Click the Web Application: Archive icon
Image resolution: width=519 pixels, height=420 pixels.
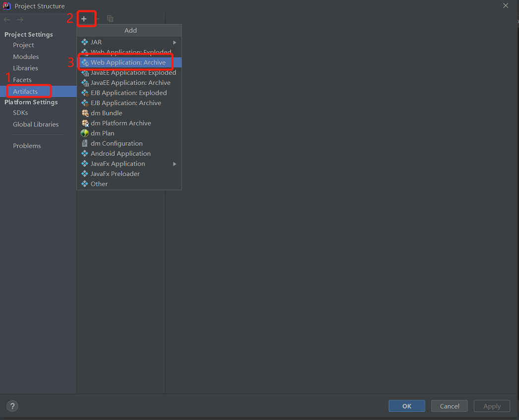[85, 62]
